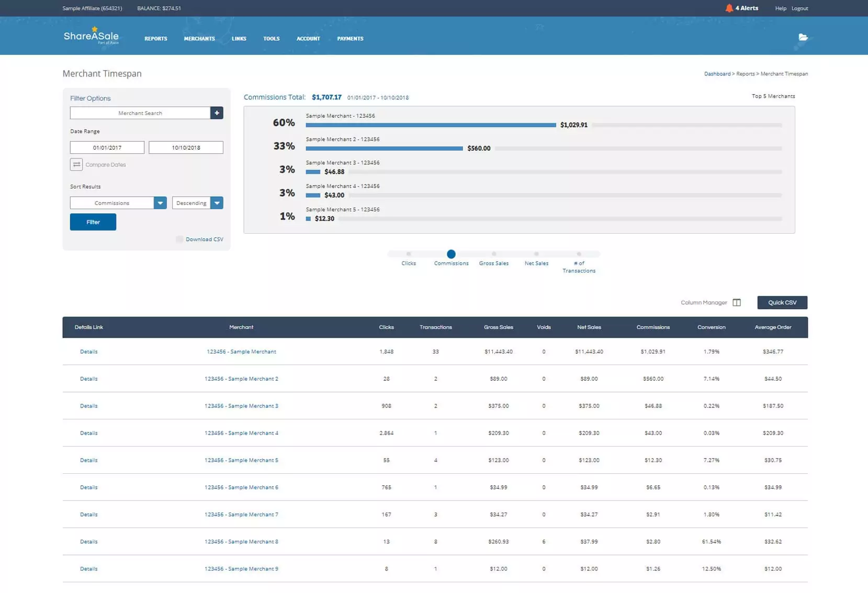Open the Column Manager icon
Image resolution: width=868 pixels, height=593 pixels.
pos(737,303)
